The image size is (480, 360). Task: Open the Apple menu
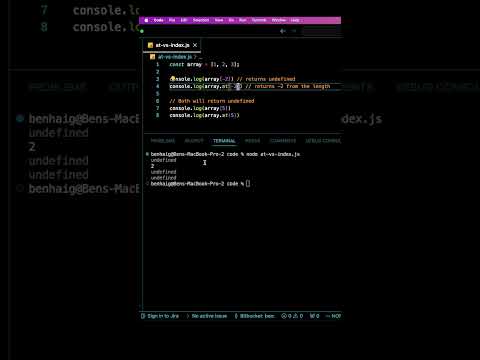click(146, 20)
